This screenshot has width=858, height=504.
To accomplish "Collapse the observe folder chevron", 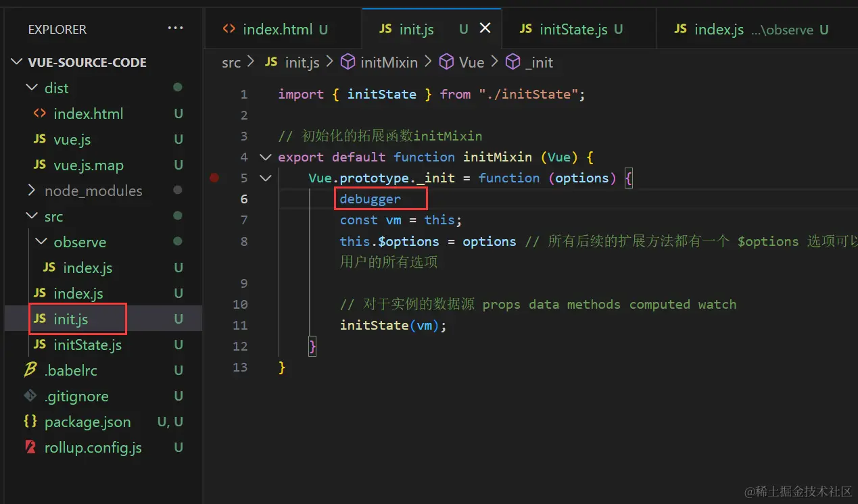I will tap(41, 242).
